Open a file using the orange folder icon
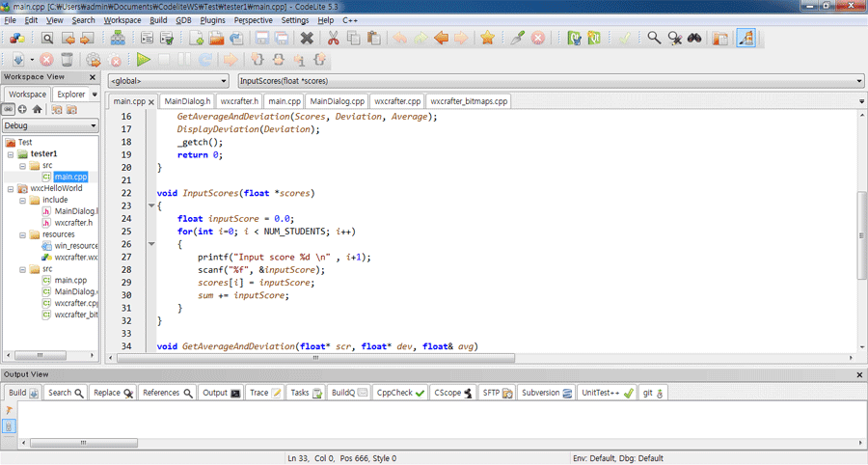Image resolution: width=868 pixels, height=465 pixels. tap(216, 38)
